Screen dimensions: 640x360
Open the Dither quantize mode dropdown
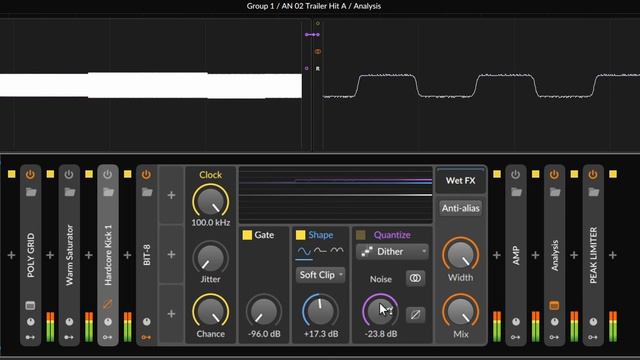[x=392, y=251]
